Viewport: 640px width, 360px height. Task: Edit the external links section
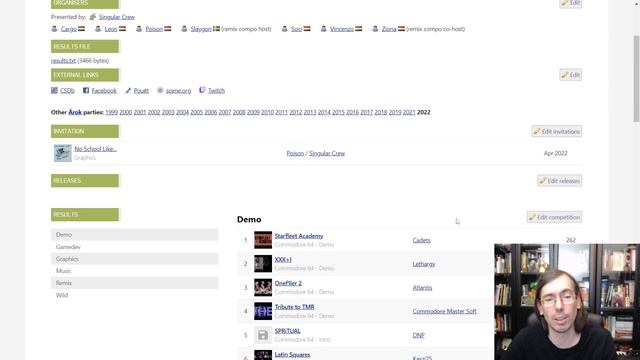pos(571,75)
